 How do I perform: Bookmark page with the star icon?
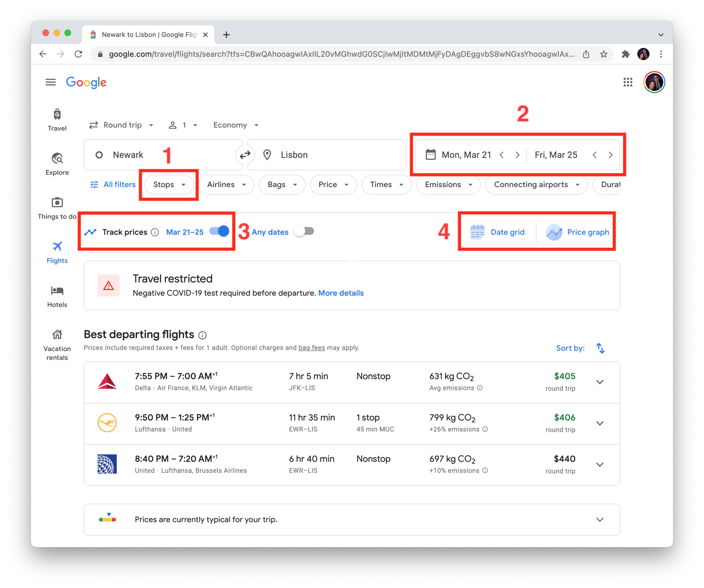pos(603,54)
